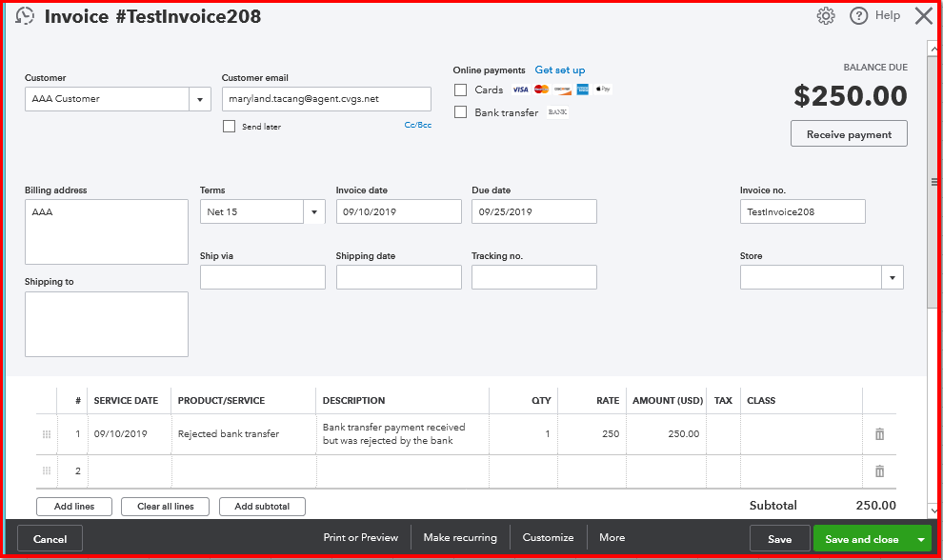Click the Customer email field
Viewport: 943px width, 560px height.
pos(327,99)
